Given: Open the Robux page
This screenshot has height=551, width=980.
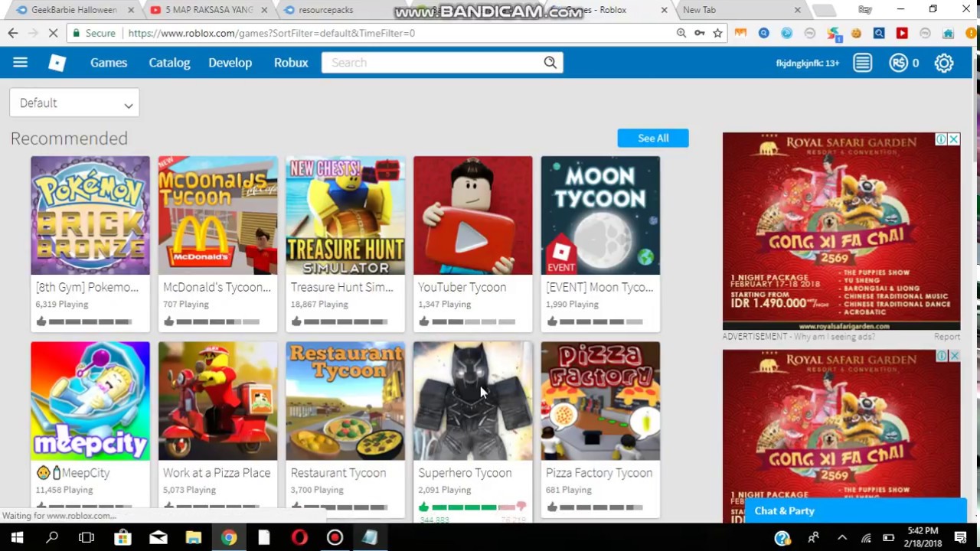Looking at the screenshot, I should click(x=291, y=63).
